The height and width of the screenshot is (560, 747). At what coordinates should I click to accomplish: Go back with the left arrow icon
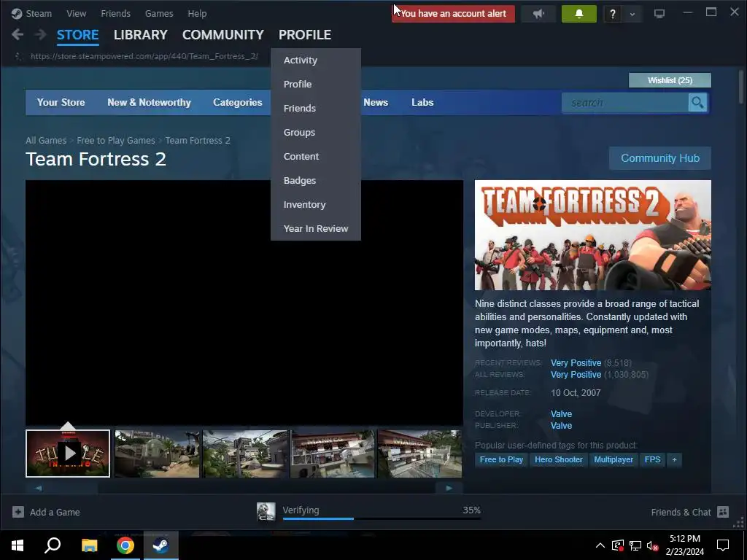18,34
